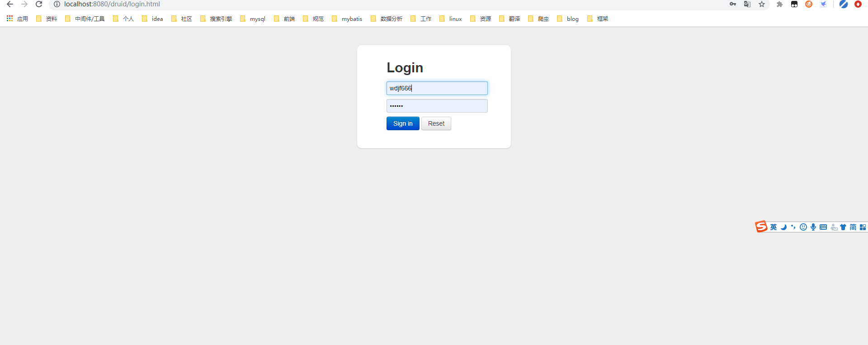Screen dimensions: 868x345
Task: Open the 社区 bookmark folder
Action: 182,19
